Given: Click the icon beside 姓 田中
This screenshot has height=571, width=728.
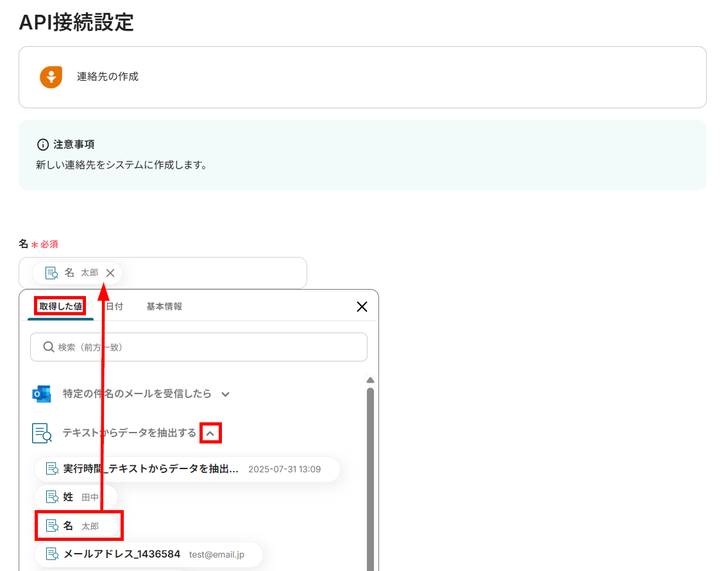Looking at the screenshot, I should coord(52,497).
